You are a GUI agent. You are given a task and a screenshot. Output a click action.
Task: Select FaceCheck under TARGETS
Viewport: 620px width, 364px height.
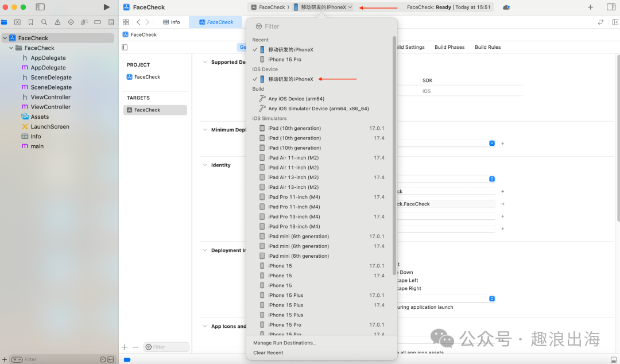155,110
